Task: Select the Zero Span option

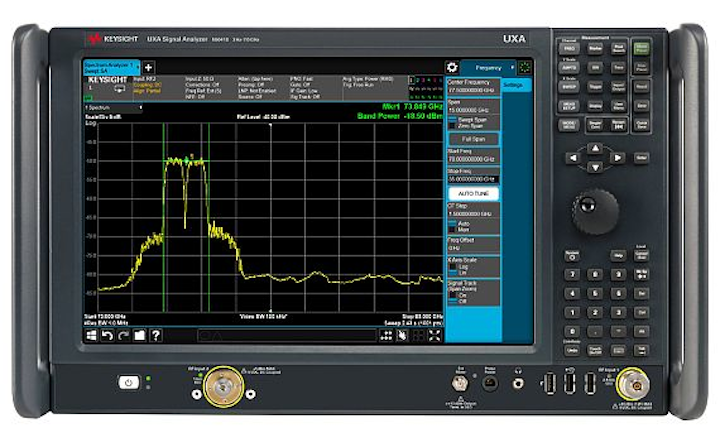Action: (x=466, y=126)
